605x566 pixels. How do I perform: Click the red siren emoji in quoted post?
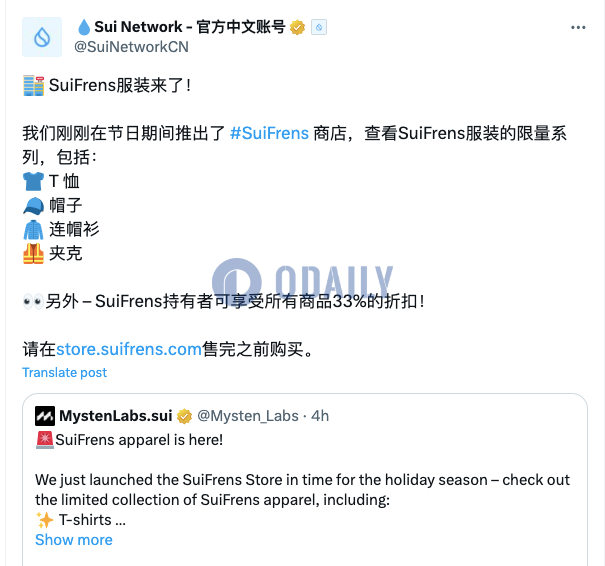(x=45, y=440)
